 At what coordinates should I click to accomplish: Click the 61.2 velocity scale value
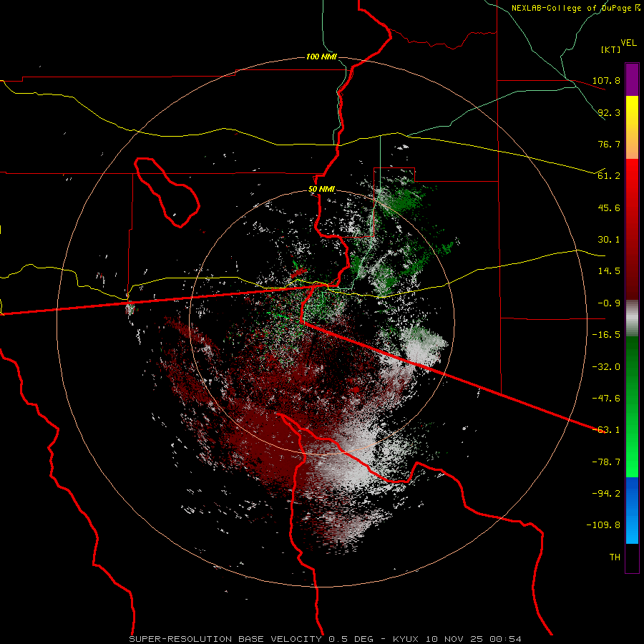click(x=609, y=176)
